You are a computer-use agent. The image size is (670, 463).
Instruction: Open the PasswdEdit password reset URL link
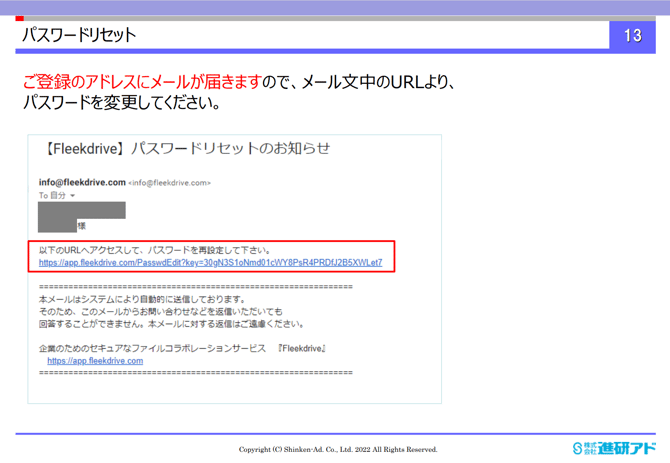tap(211, 263)
